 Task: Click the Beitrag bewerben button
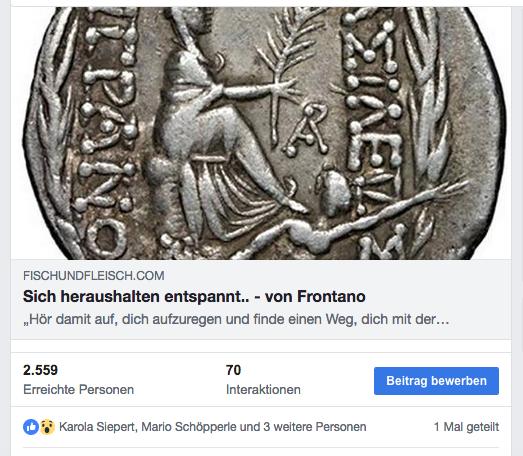(x=436, y=381)
